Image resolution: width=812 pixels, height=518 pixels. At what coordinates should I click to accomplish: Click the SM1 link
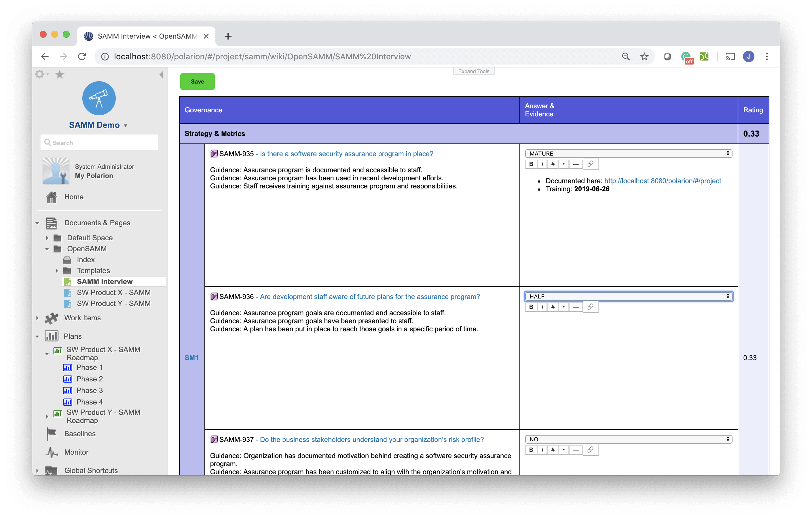[x=191, y=357]
